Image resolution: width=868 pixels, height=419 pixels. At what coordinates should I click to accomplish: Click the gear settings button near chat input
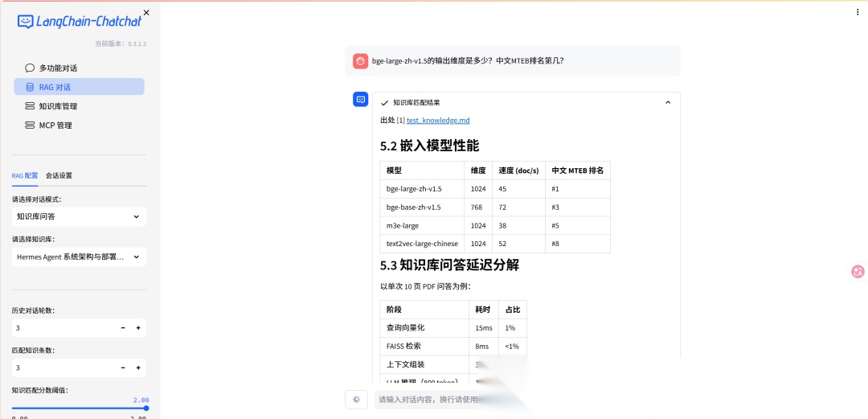coord(357,399)
